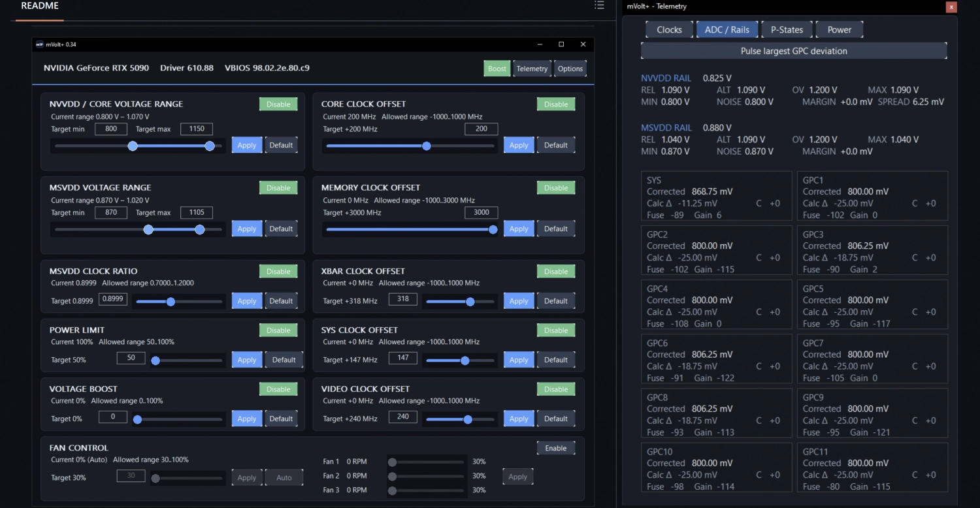Viewport: 980px width, 508px height.
Task: Click the Voltage Boost slider
Action: [178, 419]
